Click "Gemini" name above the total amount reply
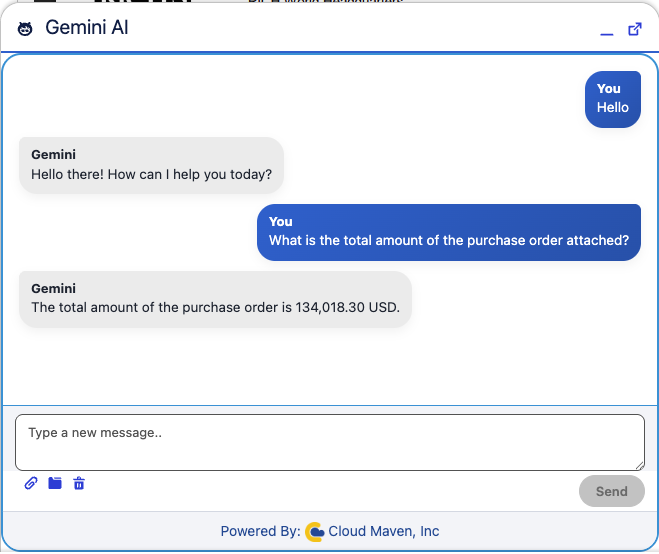Image resolution: width=659 pixels, height=554 pixels. pyautogui.click(x=53, y=289)
